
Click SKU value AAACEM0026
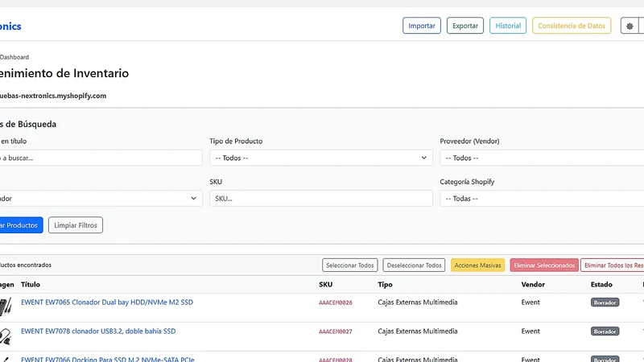point(336,302)
